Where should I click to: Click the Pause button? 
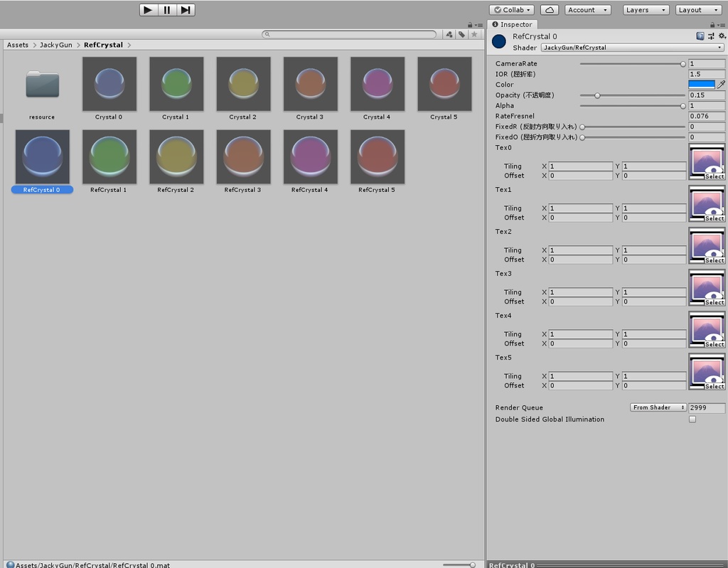tap(167, 10)
